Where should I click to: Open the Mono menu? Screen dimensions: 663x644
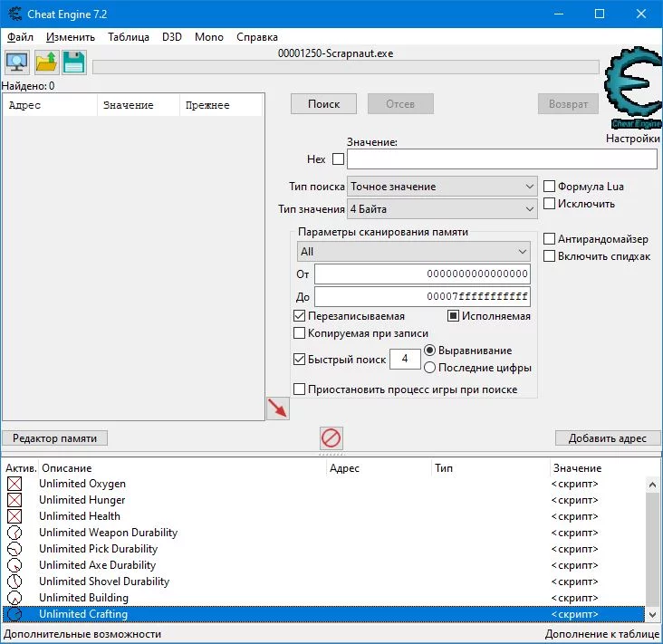pyautogui.click(x=209, y=37)
